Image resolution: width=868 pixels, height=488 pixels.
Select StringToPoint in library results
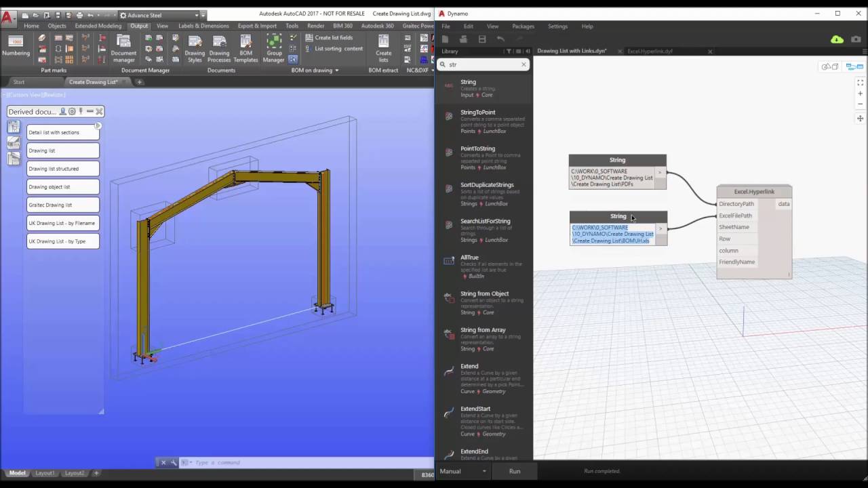pyautogui.click(x=484, y=122)
